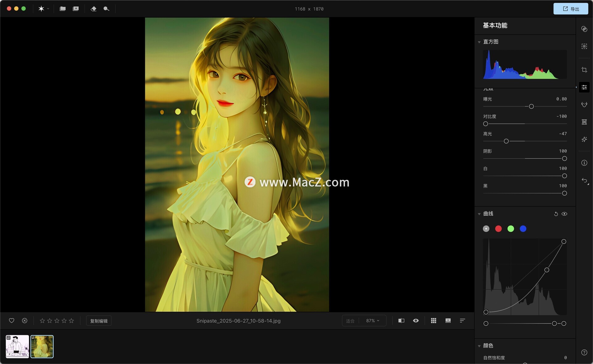The height and width of the screenshot is (364, 593).
Task: Rate photo with the third star
Action: (57, 321)
